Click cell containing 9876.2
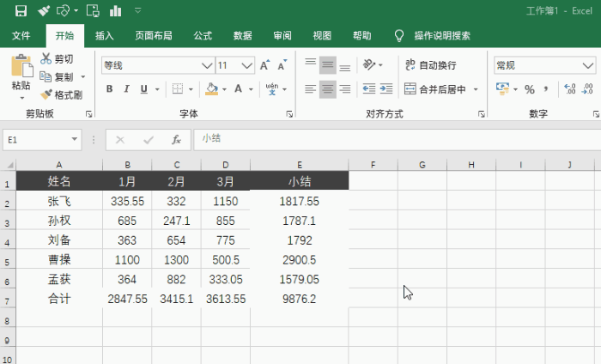This screenshot has width=601, height=364. pos(300,299)
